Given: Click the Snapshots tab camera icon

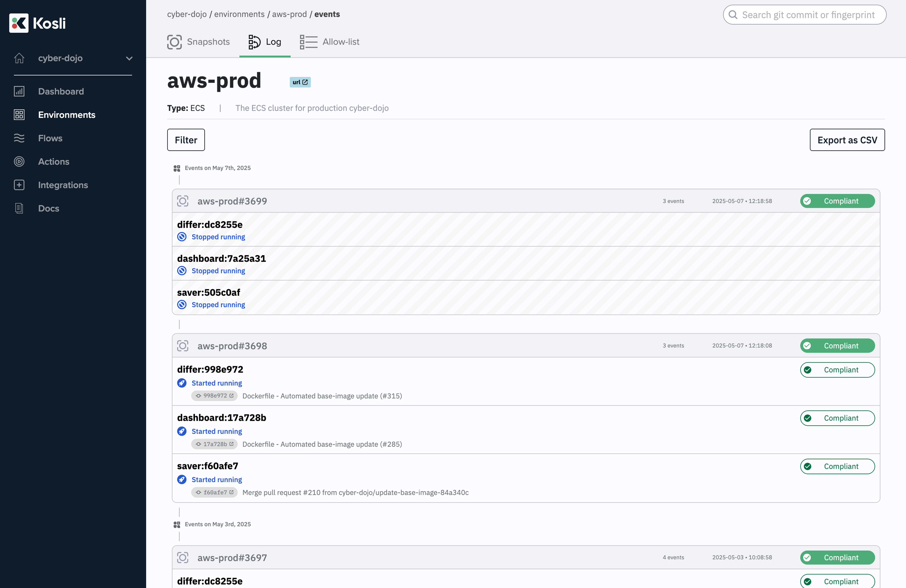Looking at the screenshot, I should click(174, 42).
